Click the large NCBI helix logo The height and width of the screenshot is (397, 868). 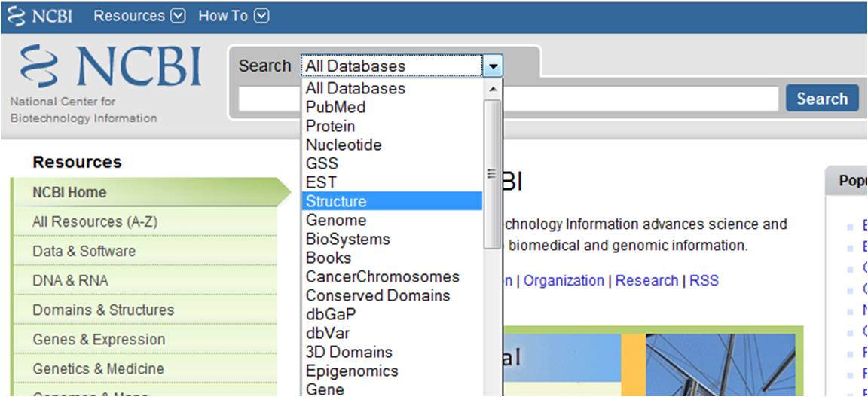pos(110,68)
